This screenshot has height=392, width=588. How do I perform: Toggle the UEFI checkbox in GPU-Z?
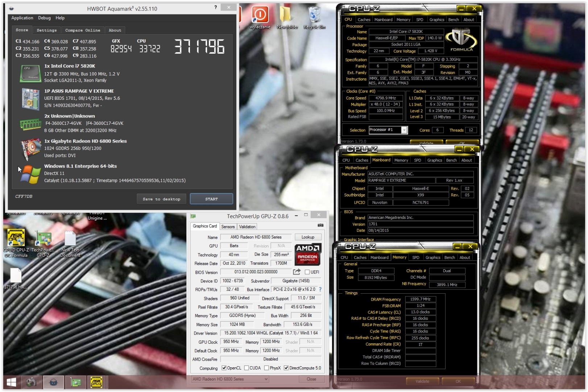[307, 272]
